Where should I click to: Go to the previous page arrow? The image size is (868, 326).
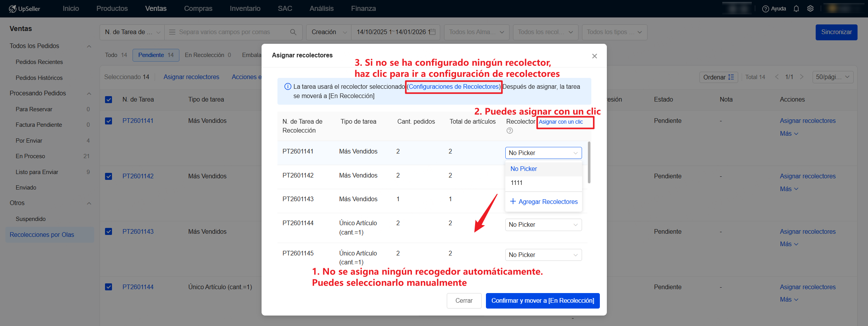pos(777,77)
